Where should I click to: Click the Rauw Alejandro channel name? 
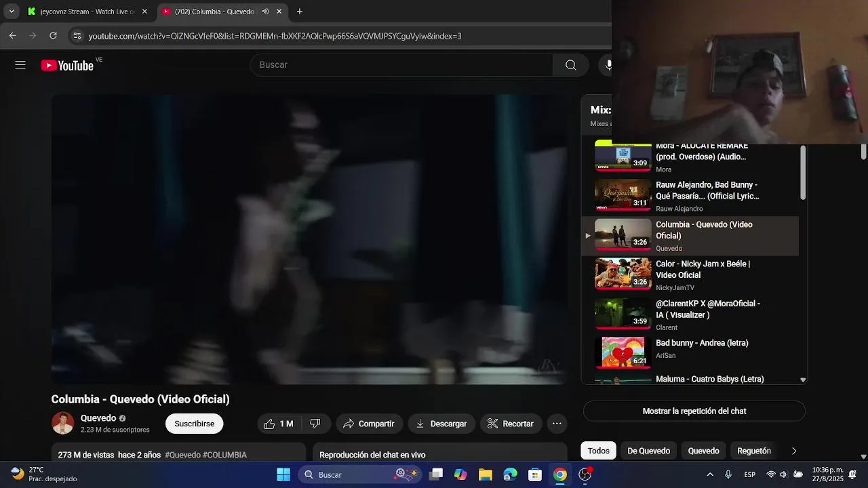pos(679,209)
